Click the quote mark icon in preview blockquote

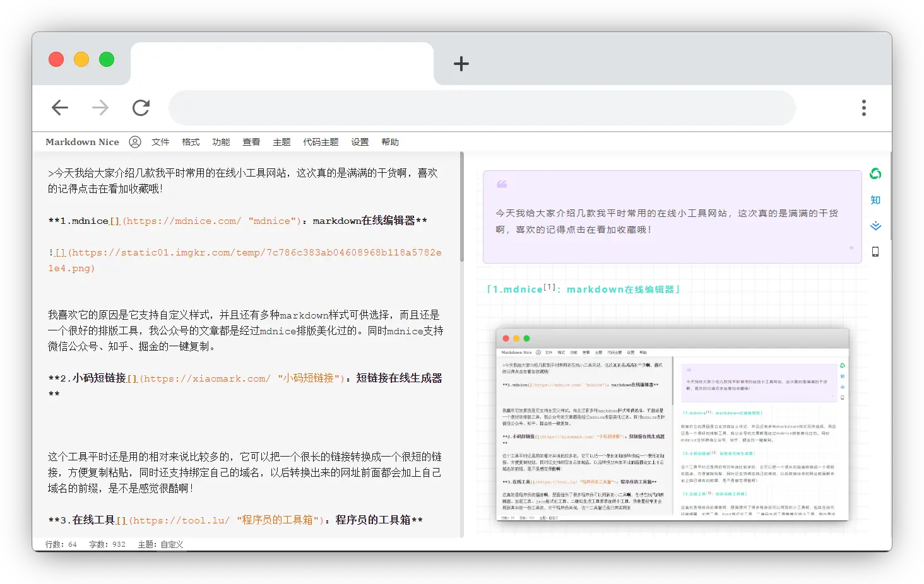(x=502, y=184)
